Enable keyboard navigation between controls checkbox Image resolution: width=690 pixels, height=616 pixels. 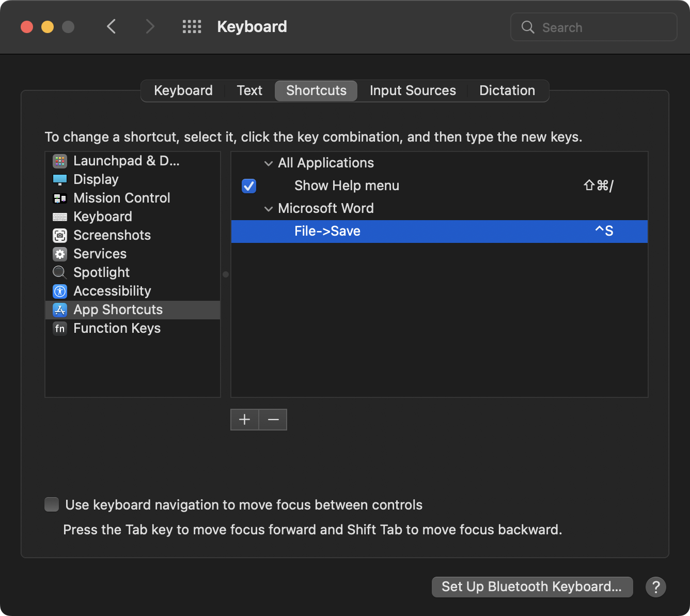[x=52, y=504]
